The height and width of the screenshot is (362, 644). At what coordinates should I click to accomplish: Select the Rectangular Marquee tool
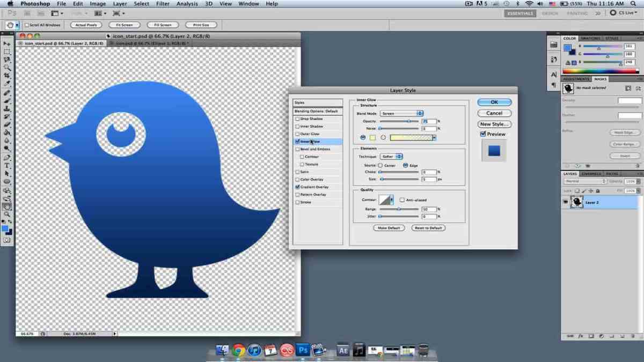[x=7, y=51]
